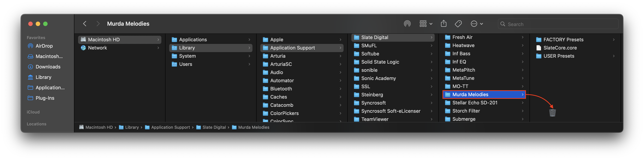Viewport: 644px width, 160px height.
Task: Click Macintosh HD in the path bar
Action: 96,127
